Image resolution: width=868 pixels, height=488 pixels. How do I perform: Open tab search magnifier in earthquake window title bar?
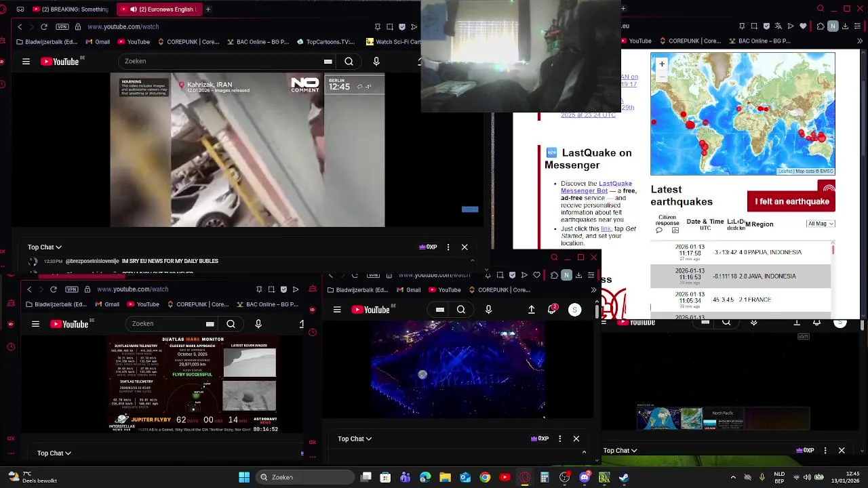[x=821, y=9]
